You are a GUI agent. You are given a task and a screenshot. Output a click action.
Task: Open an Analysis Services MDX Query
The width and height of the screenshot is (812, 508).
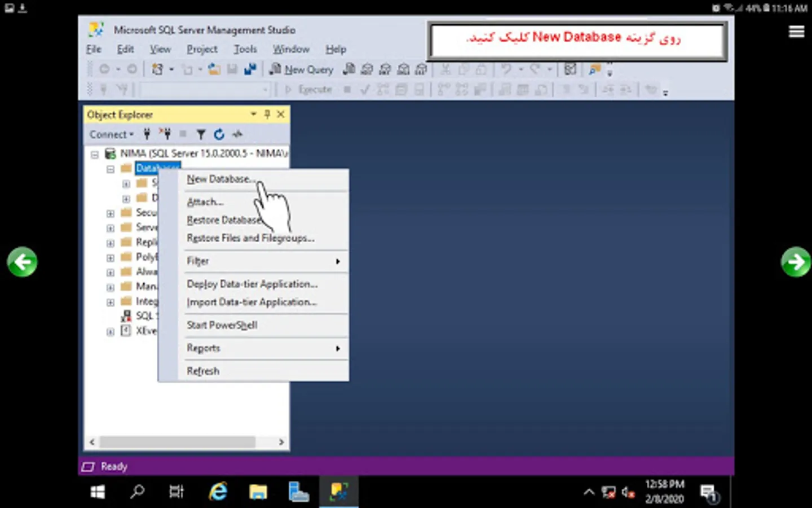coord(367,69)
